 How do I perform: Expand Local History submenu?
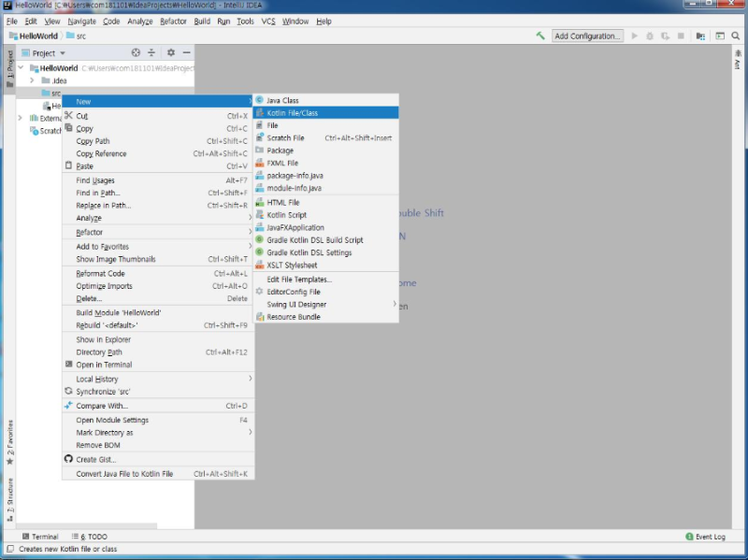pyautogui.click(x=158, y=379)
